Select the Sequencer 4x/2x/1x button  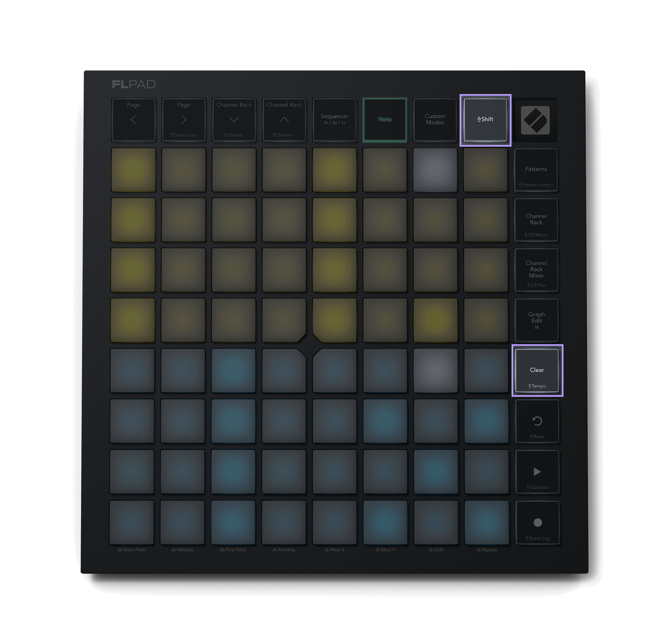[x=334, y=120]
